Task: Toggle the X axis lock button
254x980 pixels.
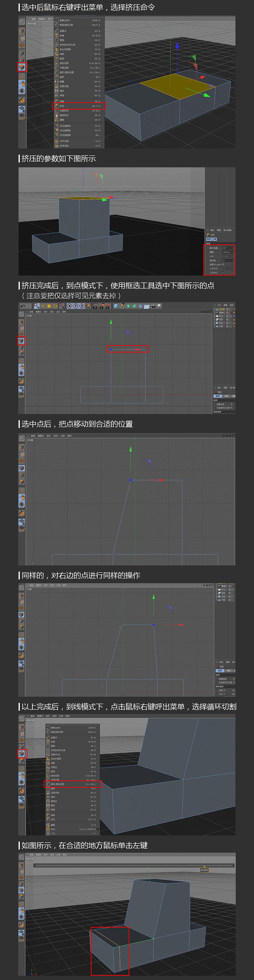Action: tap(70, 306)
